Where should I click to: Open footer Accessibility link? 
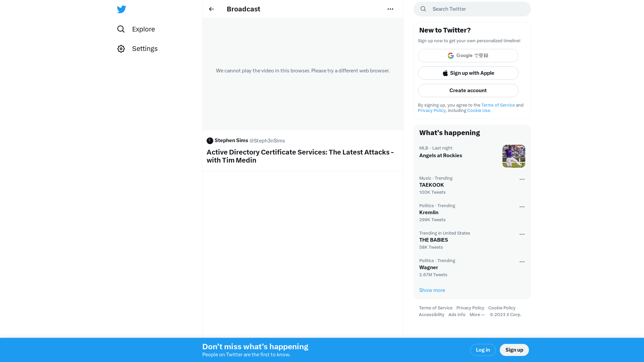(x=431, y=314)
